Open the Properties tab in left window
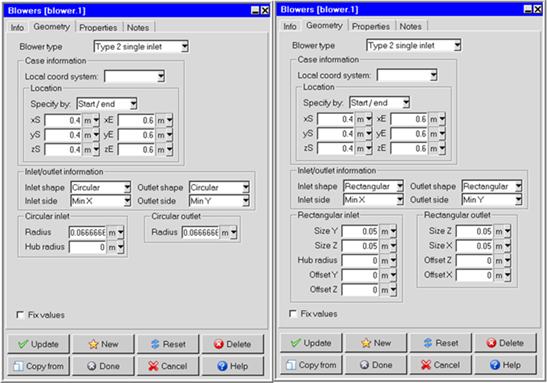This screenshot has width=547, height=383. point(98,28)
